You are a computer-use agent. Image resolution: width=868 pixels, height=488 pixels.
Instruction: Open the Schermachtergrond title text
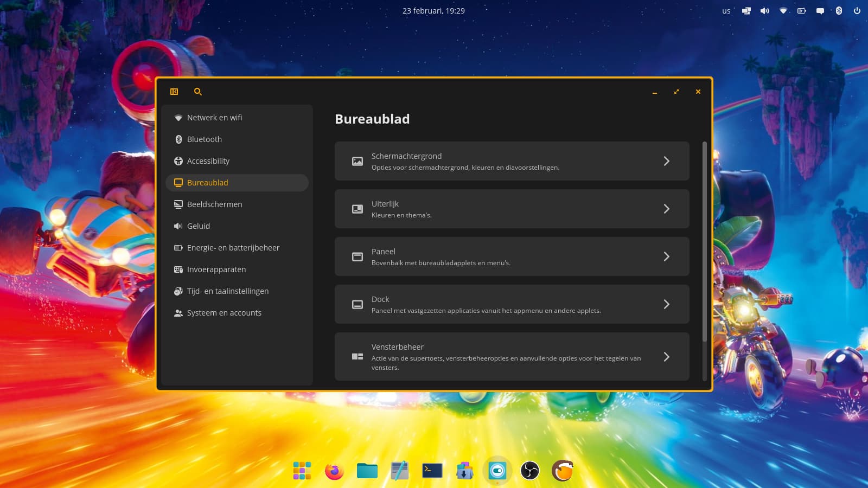(406, 156)
